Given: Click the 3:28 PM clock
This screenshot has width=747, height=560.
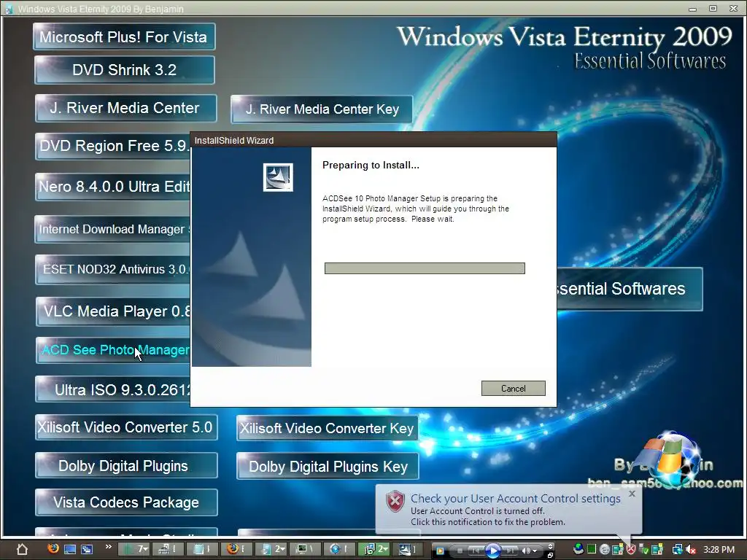Looking at the screenshot, I should pyautogui.click(x=719, y=550).
